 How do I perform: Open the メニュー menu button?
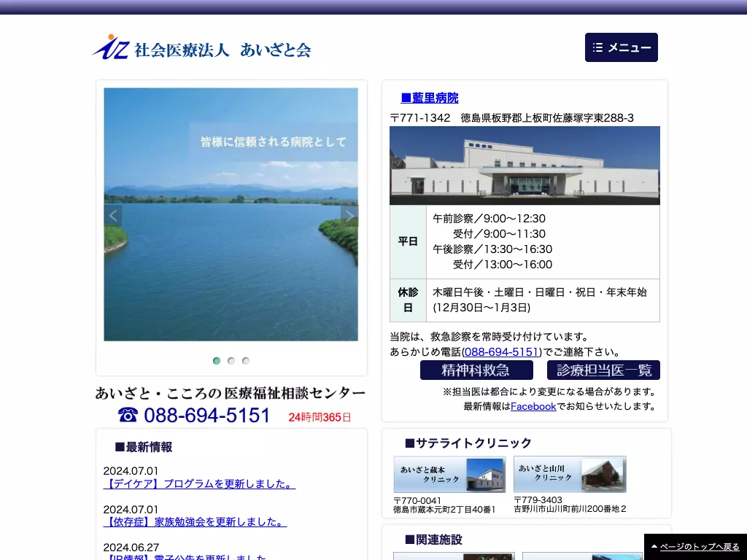tap(622, 47)
